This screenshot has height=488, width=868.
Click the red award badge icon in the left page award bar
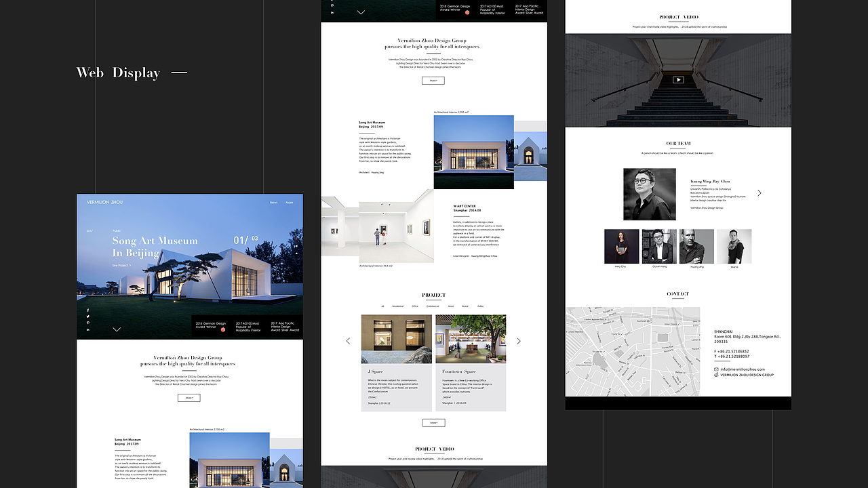[x=223, y=329]
